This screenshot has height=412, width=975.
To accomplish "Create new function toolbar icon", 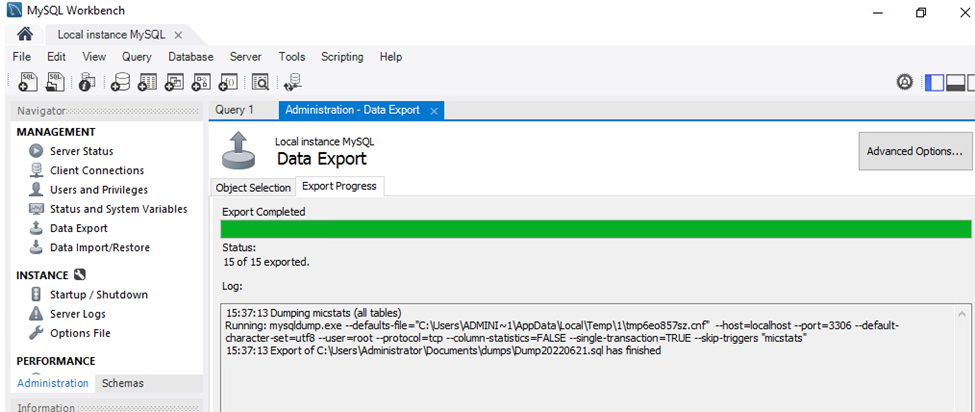I will tap(228, 81).
